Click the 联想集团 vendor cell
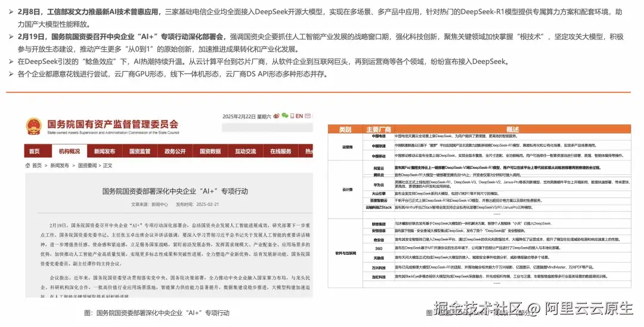644x327 pixels. (x=379, y=224)
